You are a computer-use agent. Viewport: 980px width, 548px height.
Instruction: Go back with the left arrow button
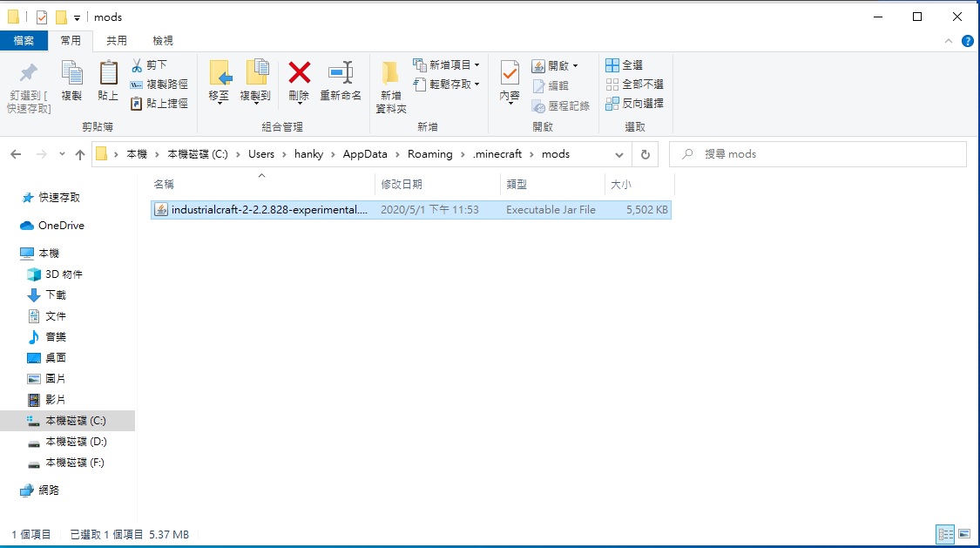16,154
